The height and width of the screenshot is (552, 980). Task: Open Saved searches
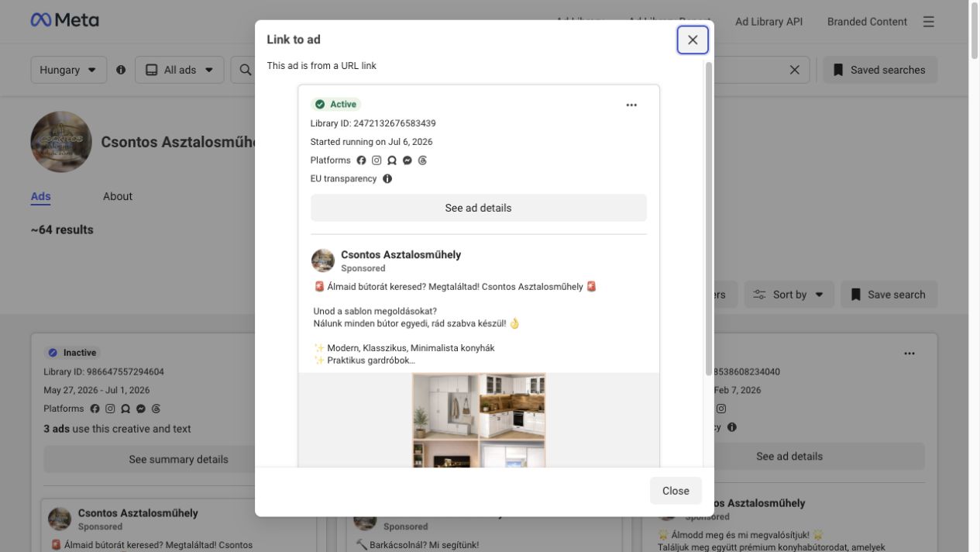880,70
